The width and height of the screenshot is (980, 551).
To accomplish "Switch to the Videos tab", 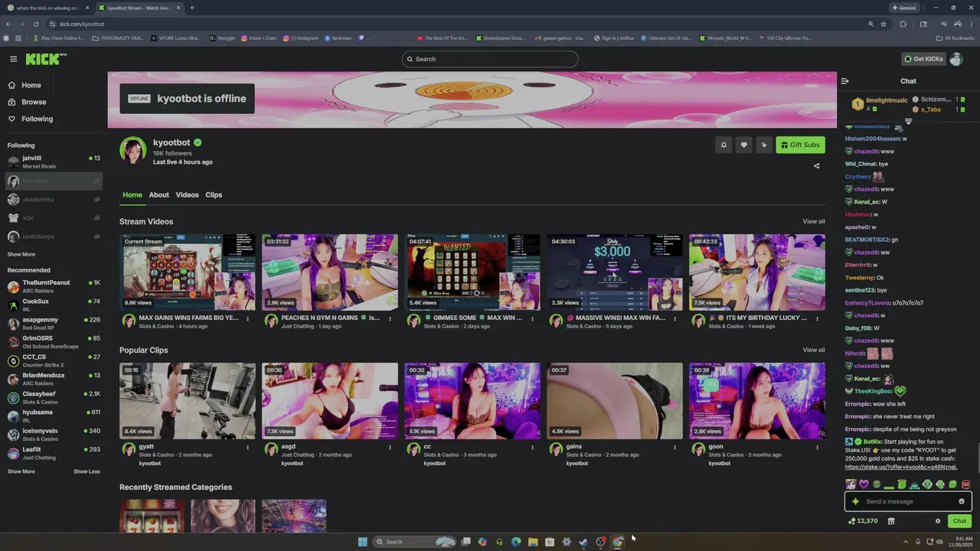I will point(187,195).
